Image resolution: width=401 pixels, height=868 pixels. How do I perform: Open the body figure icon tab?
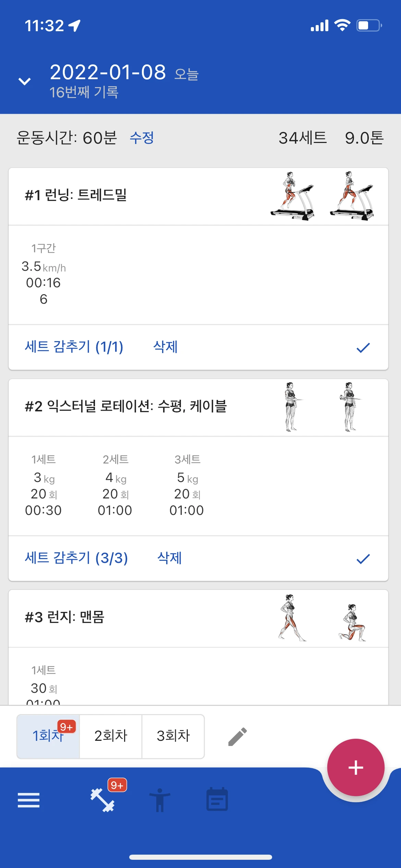[x=160, y=800]
